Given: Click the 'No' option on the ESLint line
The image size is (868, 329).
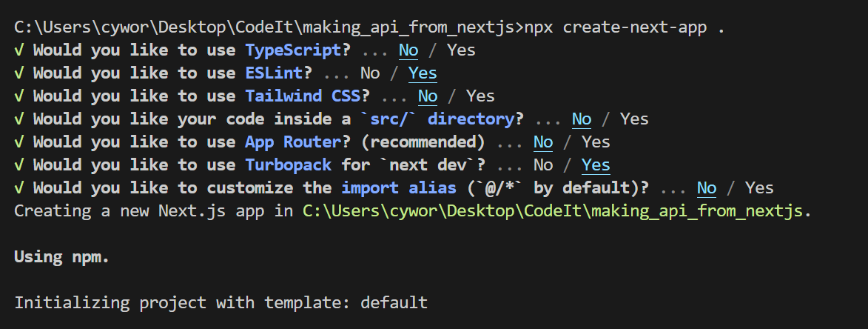Looking at the screenshot, I should coord(370,73).
